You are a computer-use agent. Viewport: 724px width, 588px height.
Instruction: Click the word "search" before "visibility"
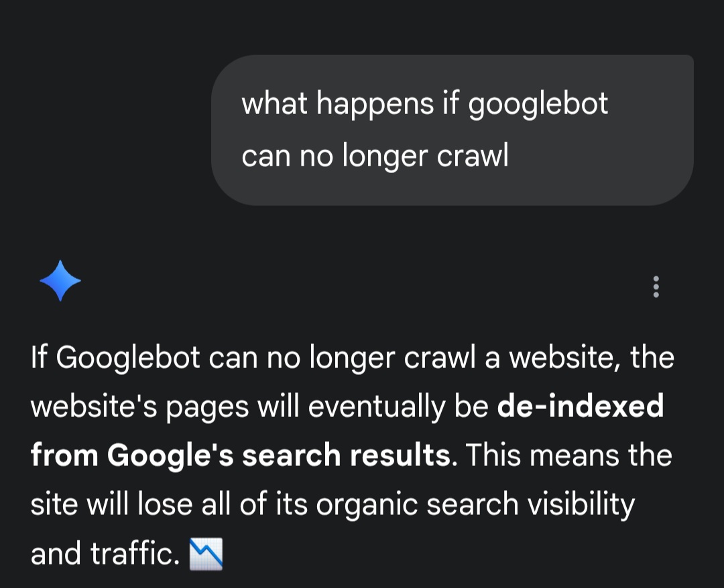click(x=472, y=504)
